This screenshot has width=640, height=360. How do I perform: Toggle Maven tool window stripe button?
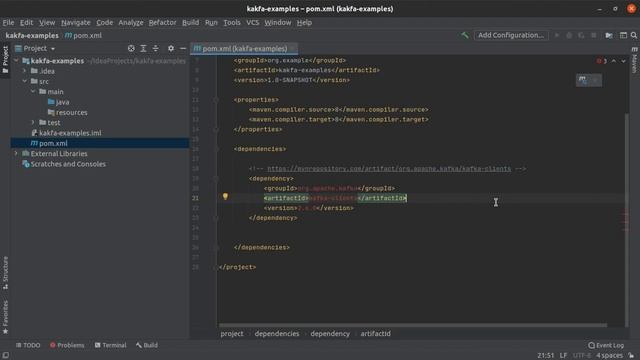pos(634,60)
